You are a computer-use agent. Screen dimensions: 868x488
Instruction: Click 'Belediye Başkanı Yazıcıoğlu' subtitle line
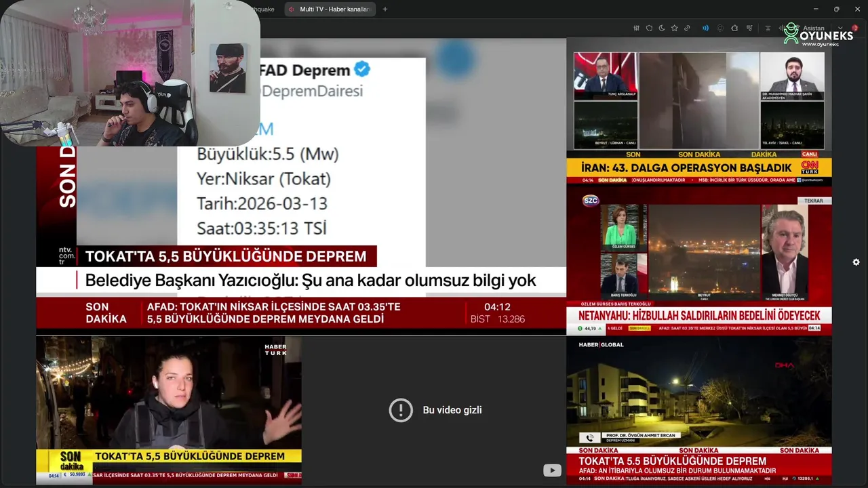pos(311,280)
